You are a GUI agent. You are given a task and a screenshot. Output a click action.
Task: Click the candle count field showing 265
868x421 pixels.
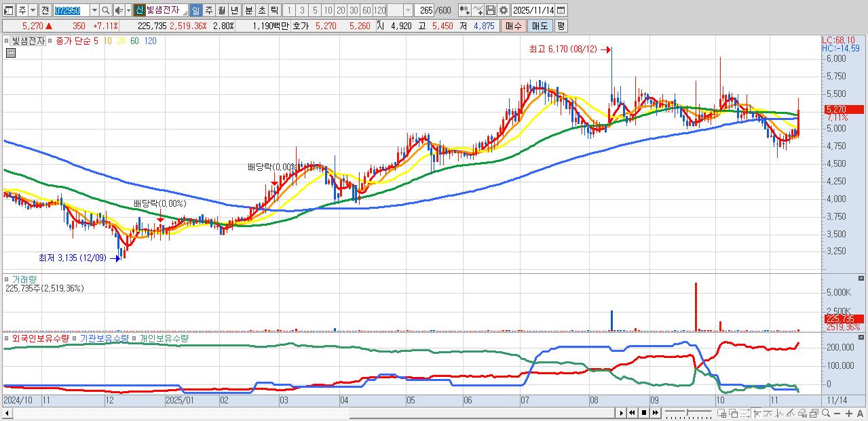pyautogui.click(x=426, y=10)
